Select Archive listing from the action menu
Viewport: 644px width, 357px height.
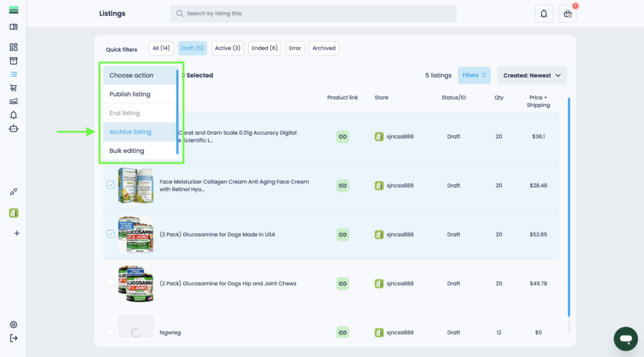[131, 132]
